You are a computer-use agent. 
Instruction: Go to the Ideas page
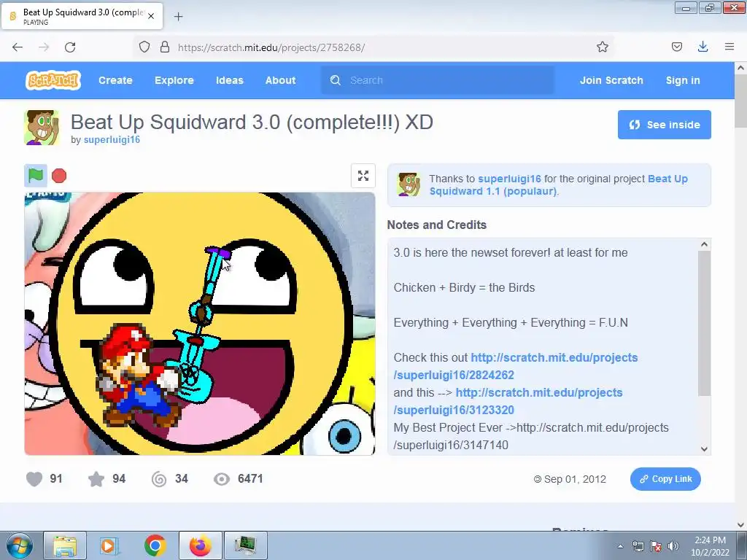[230, 80]
